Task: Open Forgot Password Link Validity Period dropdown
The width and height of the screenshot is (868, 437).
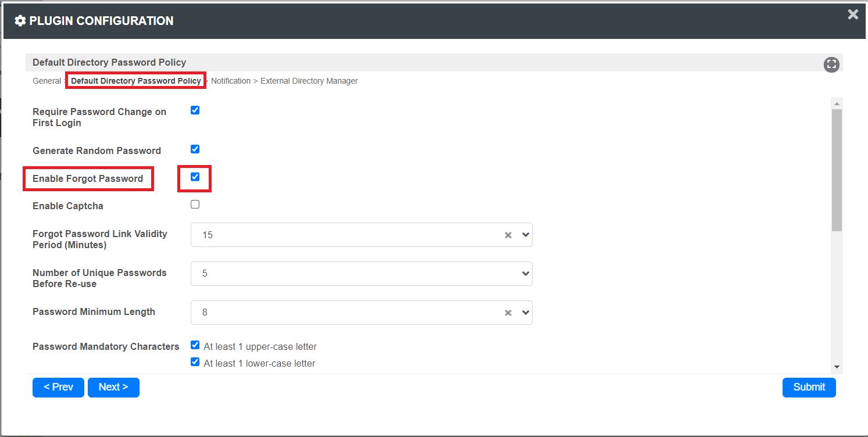Action: 526,235
